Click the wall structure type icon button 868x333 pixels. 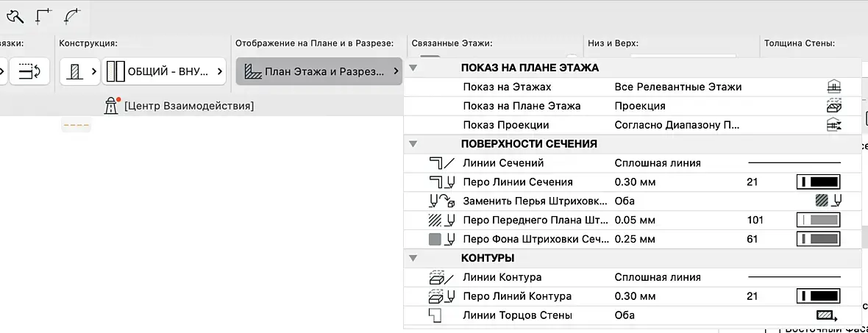pyautogui.click(x=79, y=71)
